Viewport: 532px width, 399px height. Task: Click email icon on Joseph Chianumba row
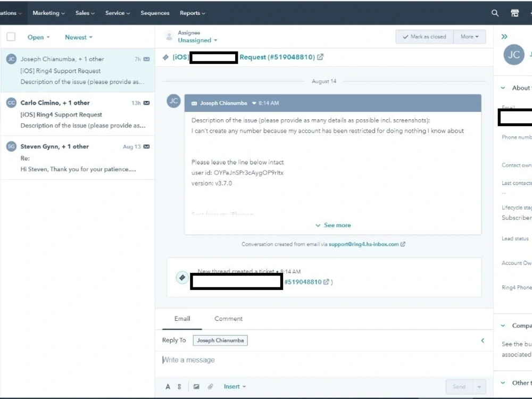pos(147,59)
